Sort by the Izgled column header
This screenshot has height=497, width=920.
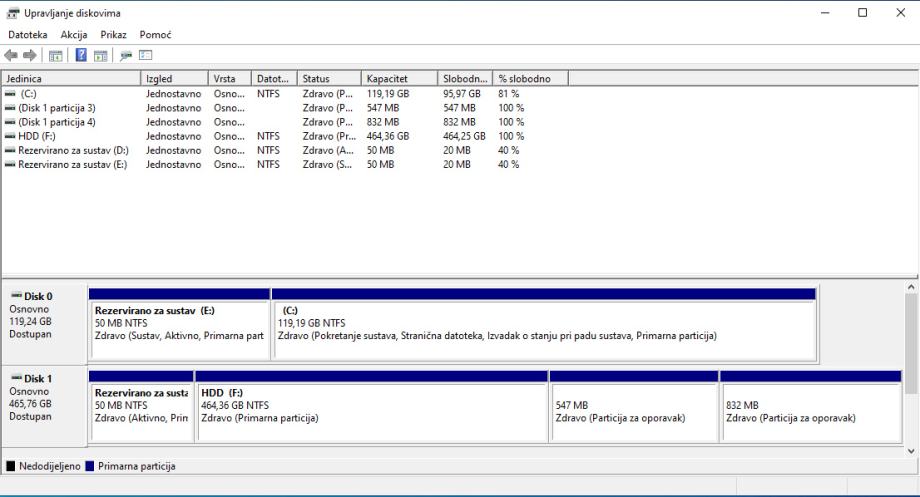pyautogui.click(x=174, y=79)
